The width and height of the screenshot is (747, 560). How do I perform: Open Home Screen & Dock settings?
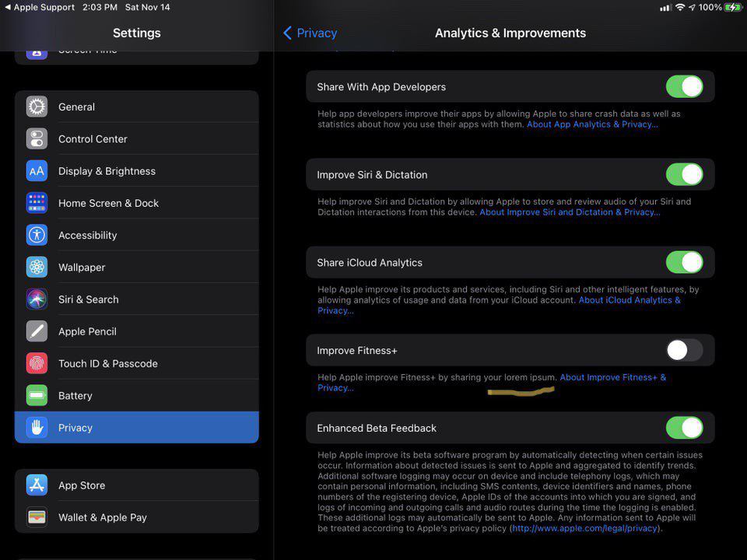137,203
